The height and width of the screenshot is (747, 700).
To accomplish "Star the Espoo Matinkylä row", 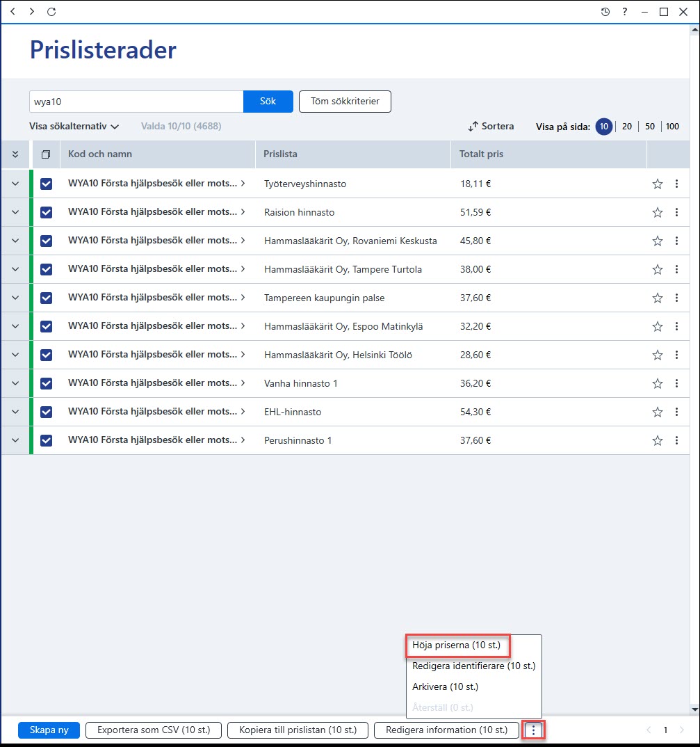I will coord(658,326).
